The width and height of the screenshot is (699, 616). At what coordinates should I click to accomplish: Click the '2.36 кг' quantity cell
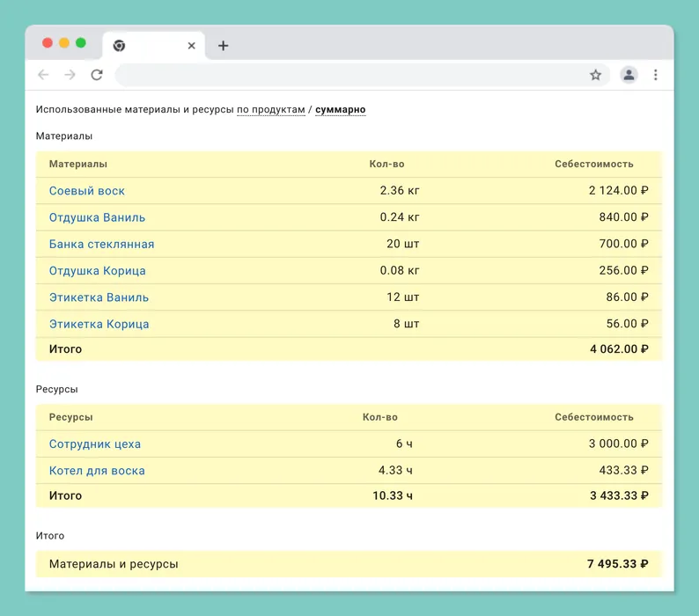coord(400,190)
